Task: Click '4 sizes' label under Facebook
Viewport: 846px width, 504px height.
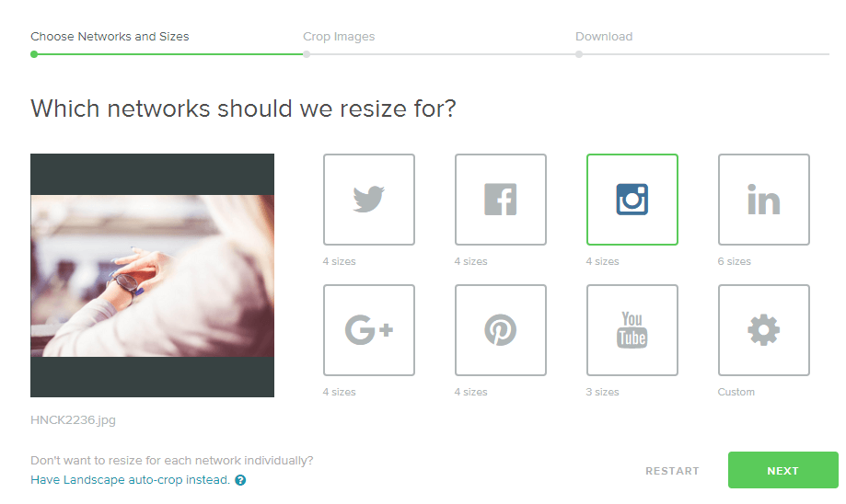Action: (471, 261)
